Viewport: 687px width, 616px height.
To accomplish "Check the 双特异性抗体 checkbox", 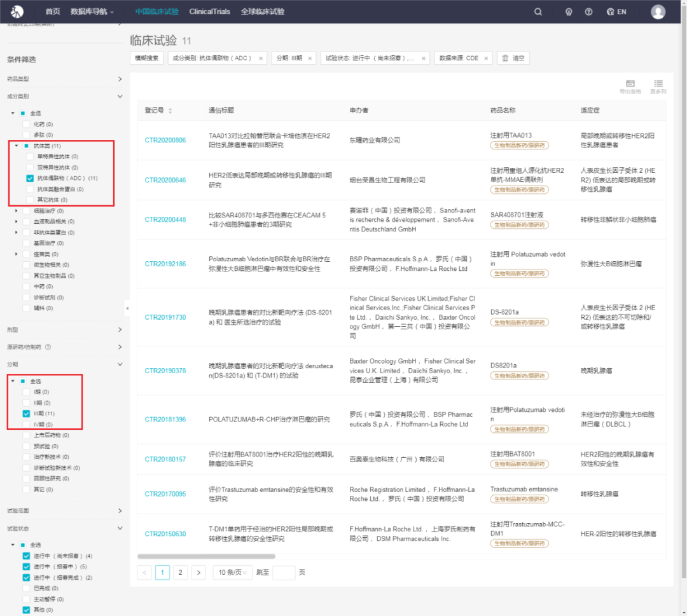I will click(30, 167).
